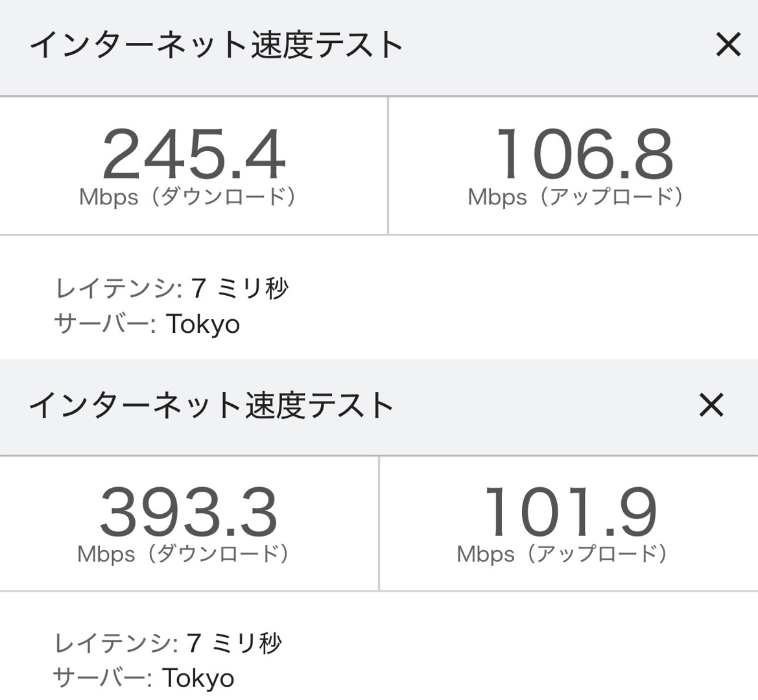
Task: Click the Mbps（アップロード） label under 106.8
Action: (x=576, y=197)
